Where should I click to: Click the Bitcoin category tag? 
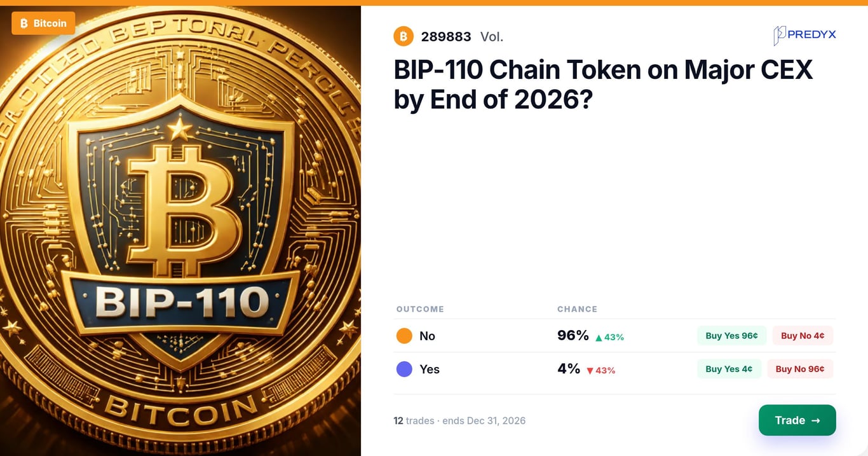(43, 23)
